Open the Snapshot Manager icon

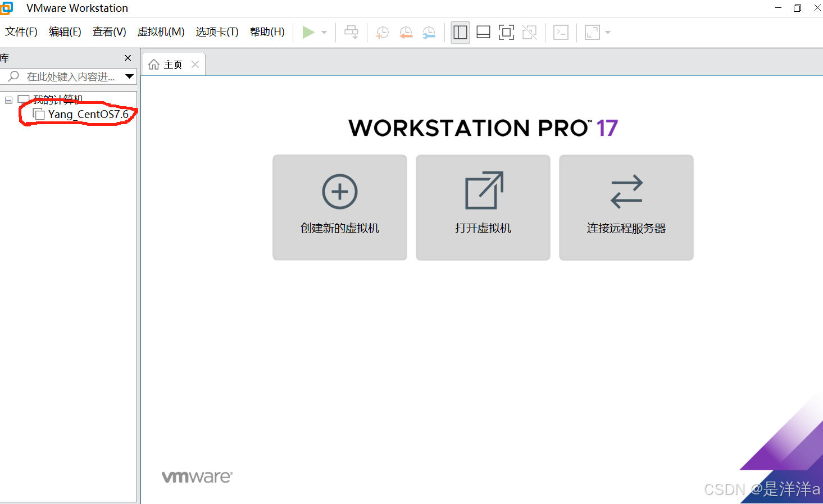pos(429,32)
